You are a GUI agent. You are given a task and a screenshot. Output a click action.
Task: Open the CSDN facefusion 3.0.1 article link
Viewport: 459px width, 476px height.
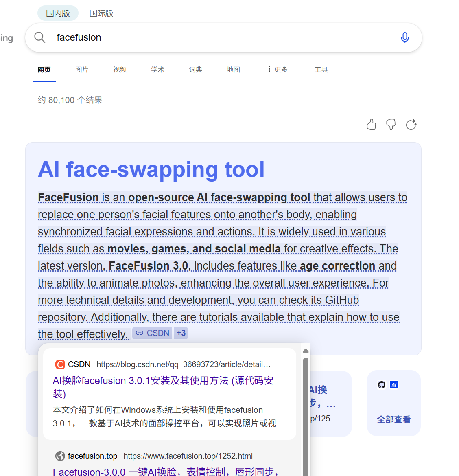click(x=163, y=381)
